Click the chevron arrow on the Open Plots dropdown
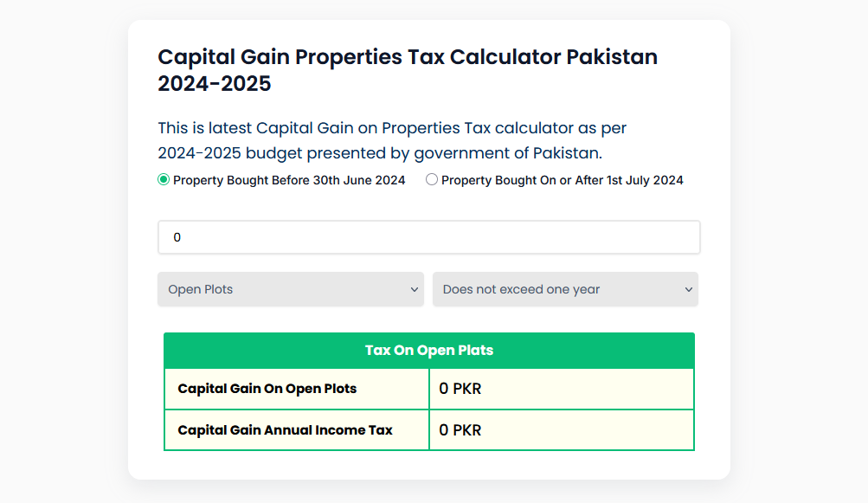The width and height of the screenshot is (868, 503). (x=415, y=289)
